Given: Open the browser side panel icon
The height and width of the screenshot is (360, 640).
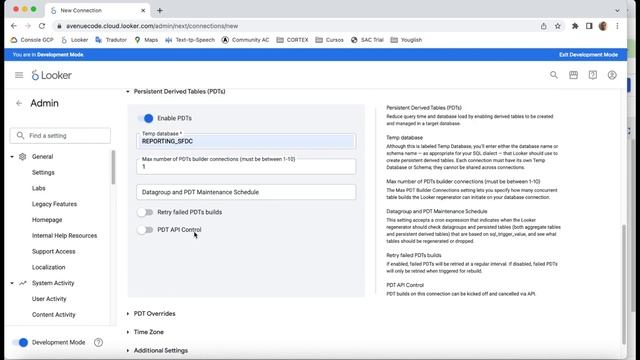Looking at the screenshot, I should [x=589, y=26].
